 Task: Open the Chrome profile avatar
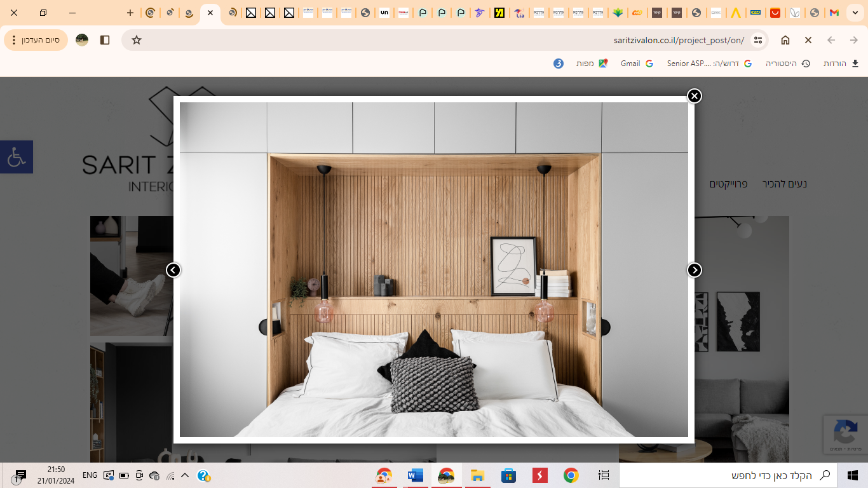pyautogui.click(x=82, y=40)
